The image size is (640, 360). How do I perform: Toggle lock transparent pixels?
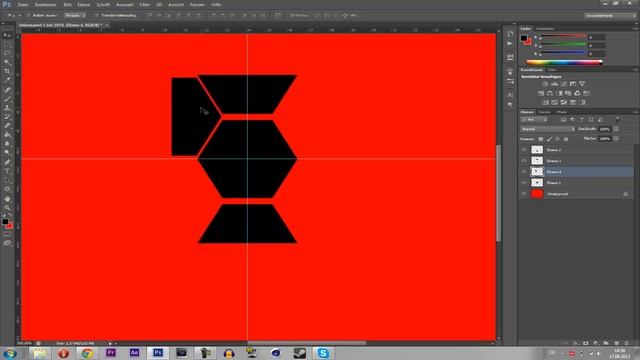pyautogui.click(x=541, y=139)
